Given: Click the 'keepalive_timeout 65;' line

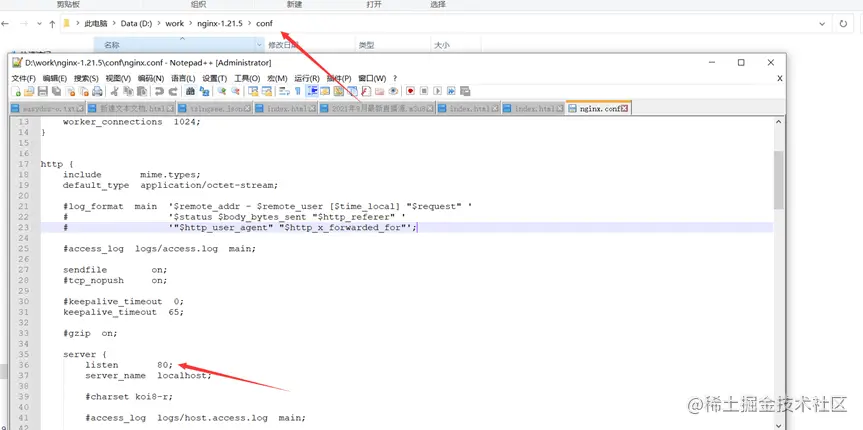Looking at the screenshot, I should point(123,312).
